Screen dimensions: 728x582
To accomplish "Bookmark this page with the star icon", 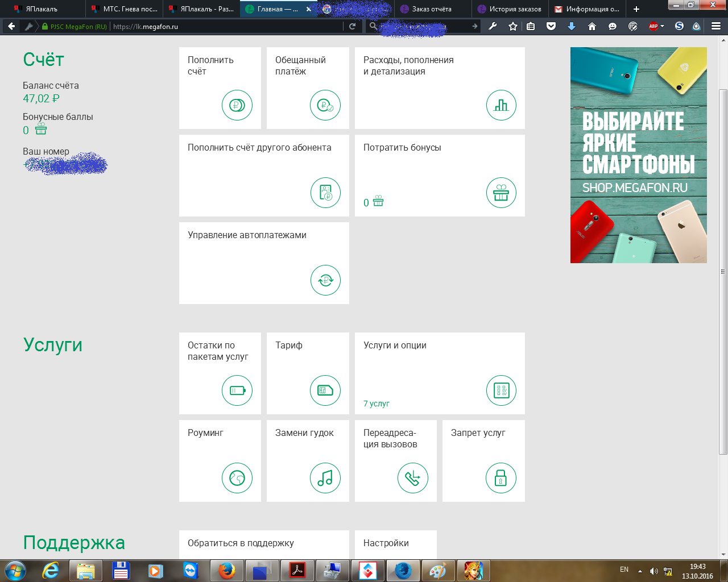I will pyautogui.click(x=513, y=26).
